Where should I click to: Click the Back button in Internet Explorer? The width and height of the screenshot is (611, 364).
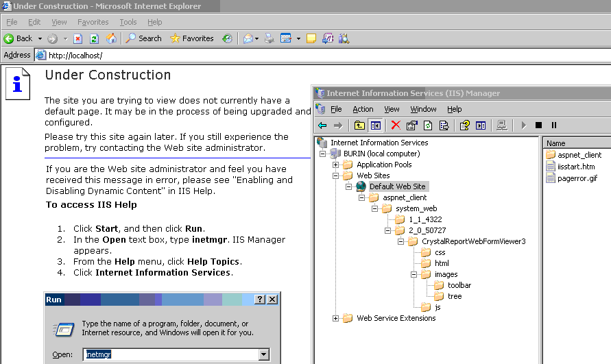(x=18, y=38)
